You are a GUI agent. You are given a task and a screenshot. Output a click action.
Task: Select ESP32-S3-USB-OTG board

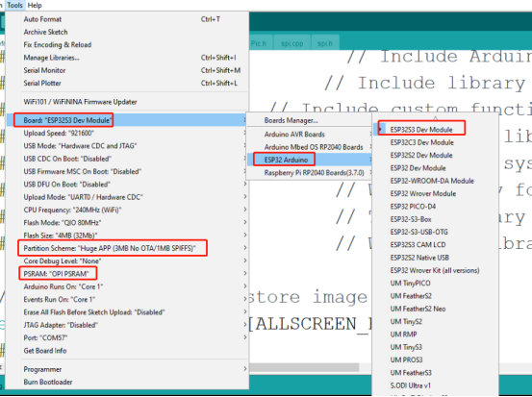click(x=436, y=232)
